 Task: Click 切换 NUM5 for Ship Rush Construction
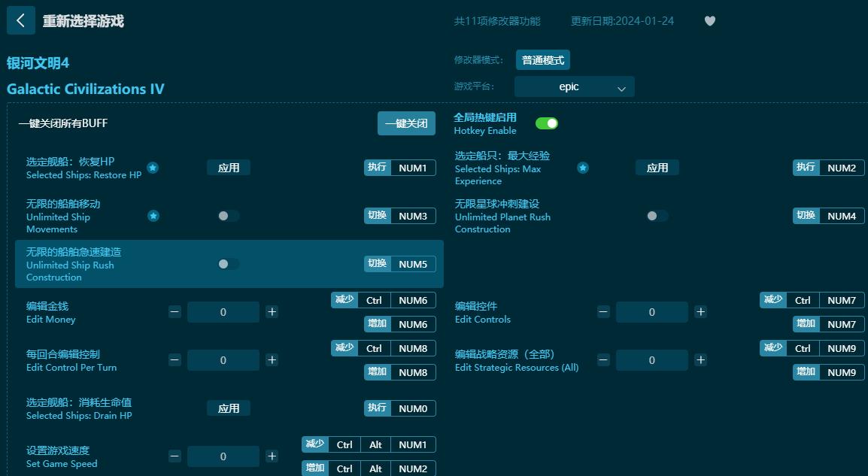[x=399, y=263]
